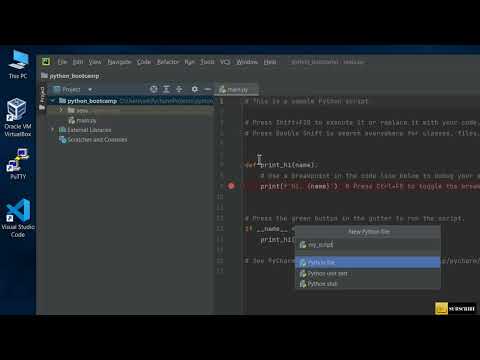Select the python_bootcamp root folder in tree
The width and height of the screenshot is (480, 360).
(x=131, y=101)
